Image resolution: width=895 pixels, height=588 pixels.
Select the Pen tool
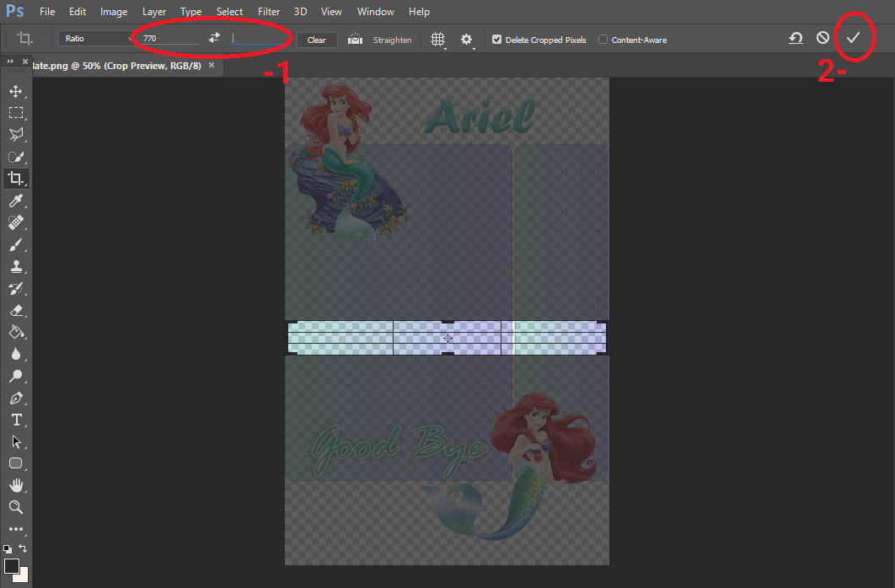pos(16,398)
